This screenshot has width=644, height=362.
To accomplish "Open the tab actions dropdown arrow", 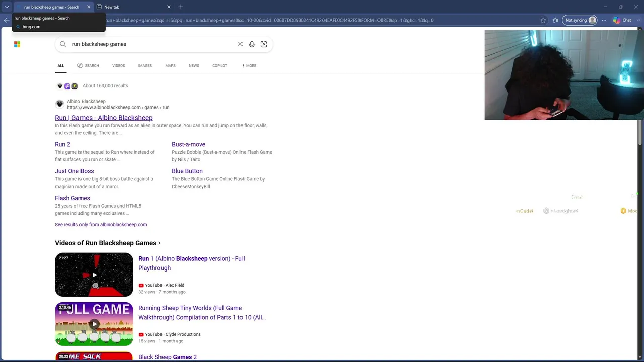I will pos(7,7).
